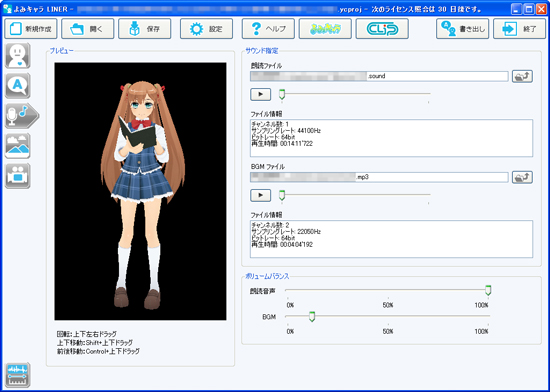The height and width of the screenshot is (392, 550).
Task: Click the BGM playback position slider
Action: tap(355, 195)
